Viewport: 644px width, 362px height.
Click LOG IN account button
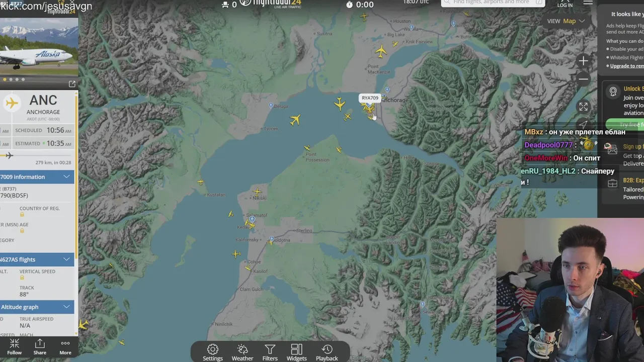565,4
